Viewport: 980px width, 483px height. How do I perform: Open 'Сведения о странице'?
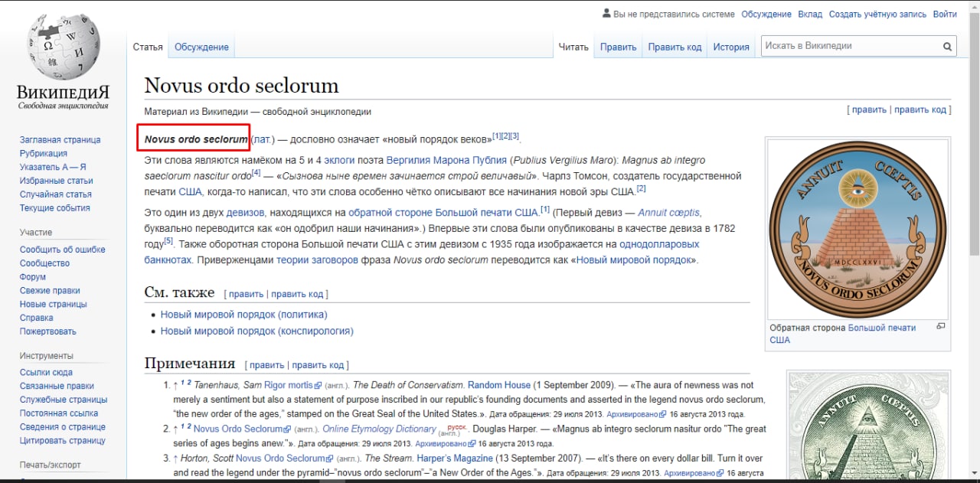[63, 427]
